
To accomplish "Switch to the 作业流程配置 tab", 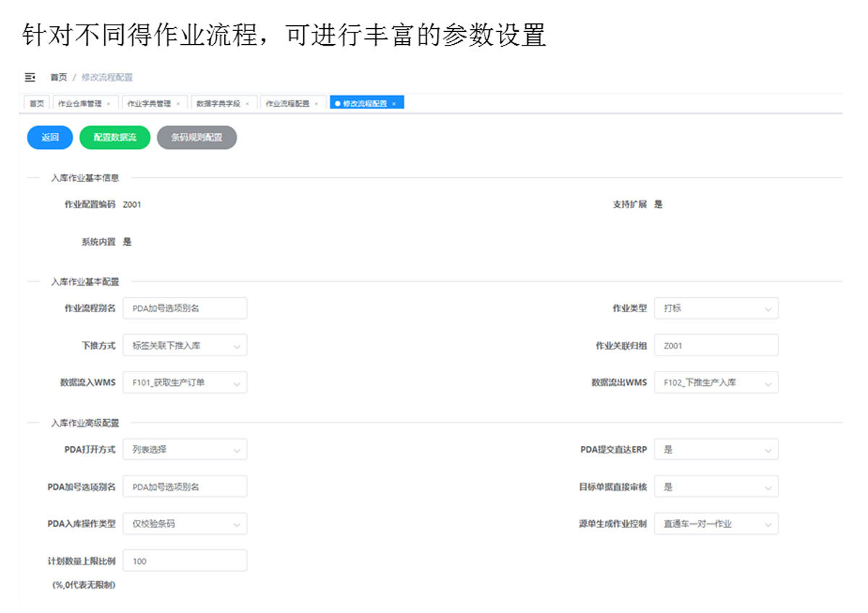I will click(287, 104).
